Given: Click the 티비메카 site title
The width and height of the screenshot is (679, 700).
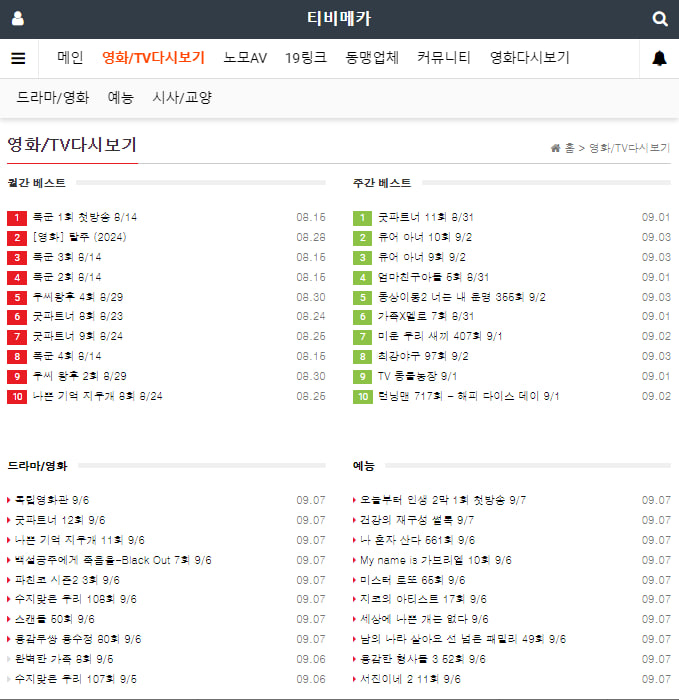Looking at the screenshot, I should 339,19.
